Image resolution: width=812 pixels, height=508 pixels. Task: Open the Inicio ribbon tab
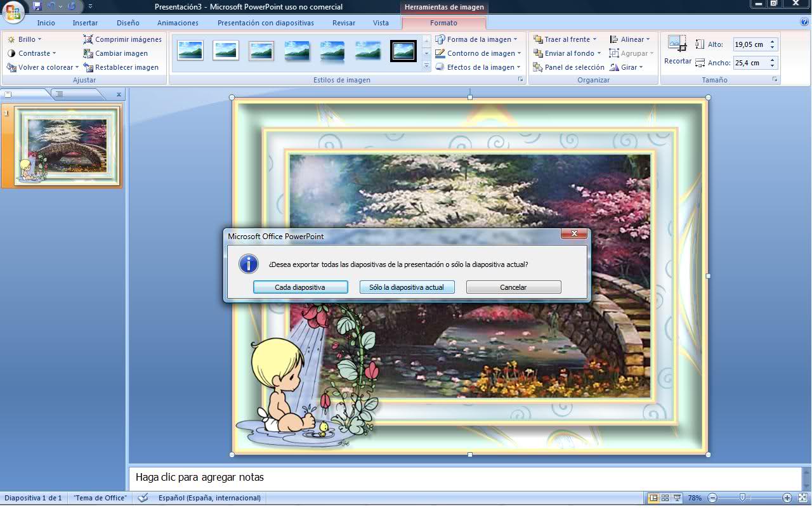click(x=46, y=23)
